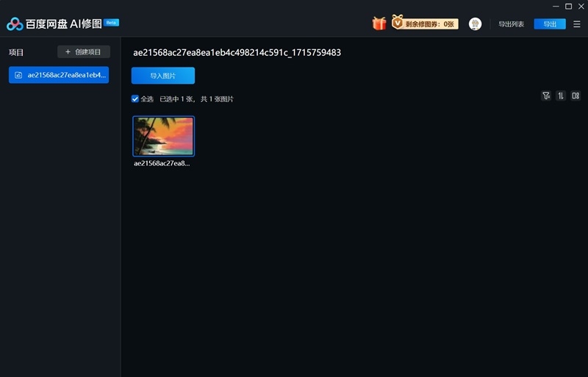
Task: Open the 导出列表 export list
Action: (511, 24)
